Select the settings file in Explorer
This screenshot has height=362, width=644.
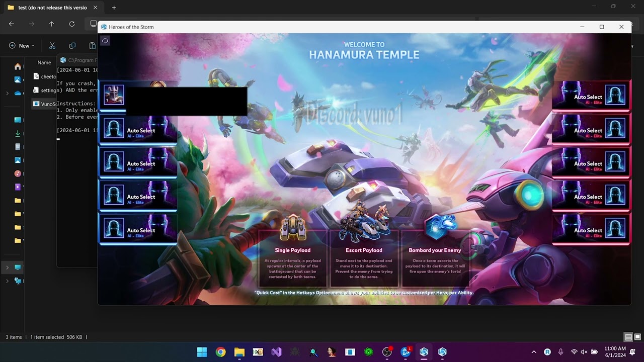point(45,90)
